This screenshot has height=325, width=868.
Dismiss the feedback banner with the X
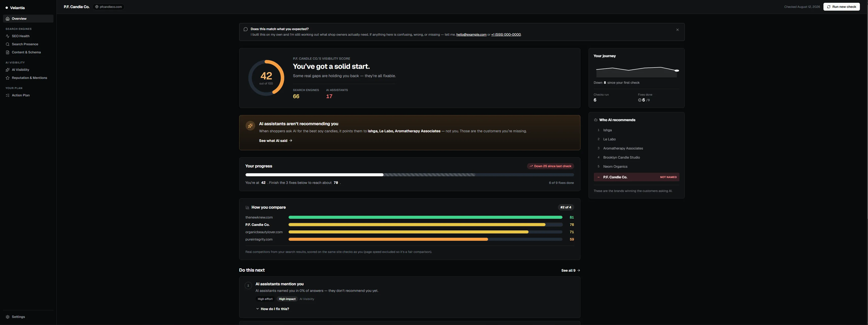click(677, 30)
